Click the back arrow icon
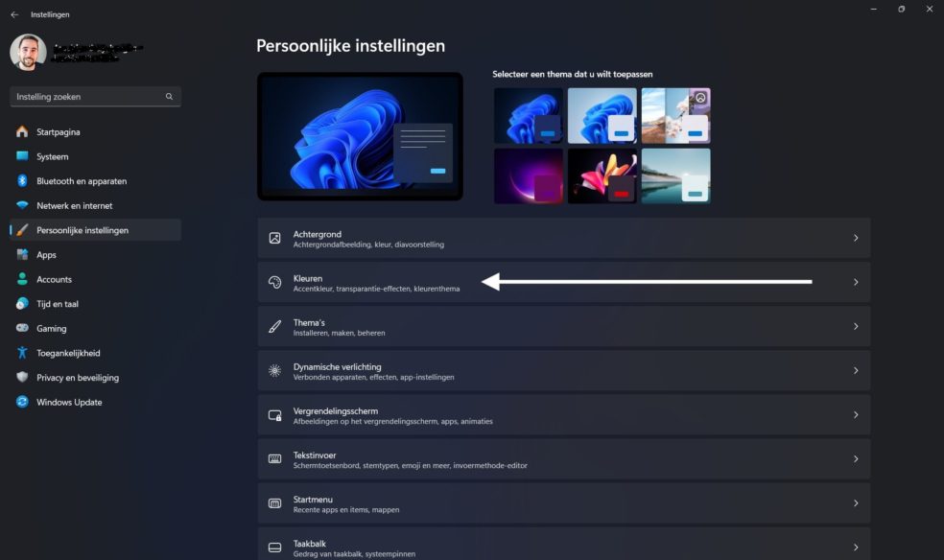This screenshot has height=560, width=944. point(14,14)
